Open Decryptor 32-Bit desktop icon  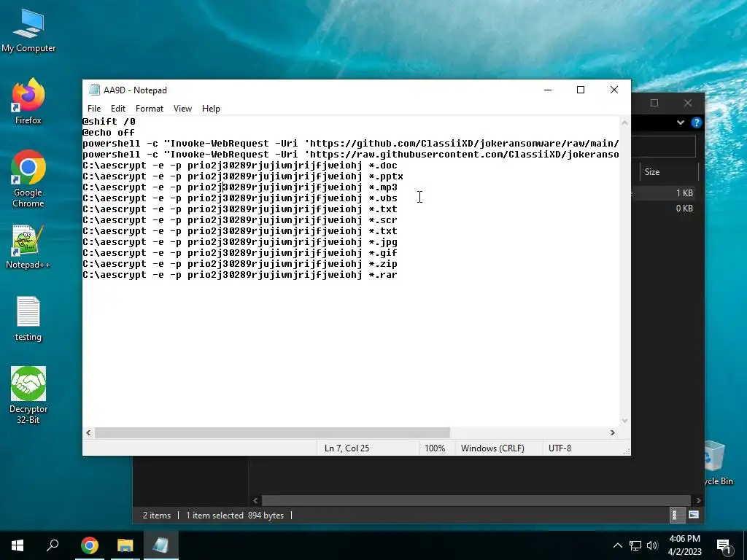(28, 395)
